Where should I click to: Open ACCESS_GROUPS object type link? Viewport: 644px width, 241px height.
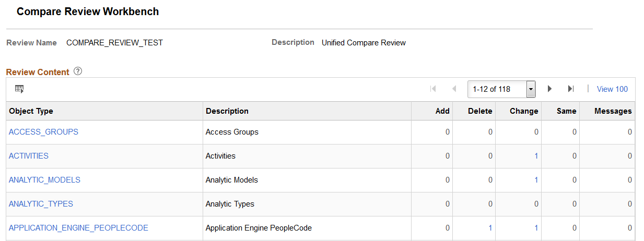(43, 132)
